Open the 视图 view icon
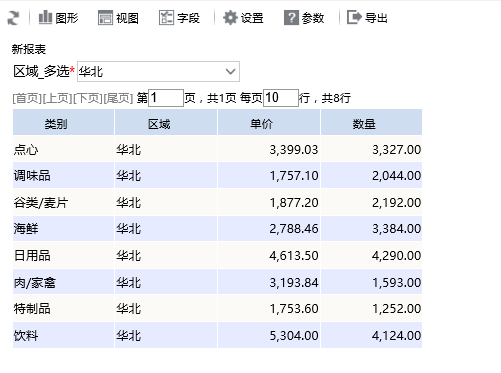This screenshot has width=501, height=373. pos(105,18)
